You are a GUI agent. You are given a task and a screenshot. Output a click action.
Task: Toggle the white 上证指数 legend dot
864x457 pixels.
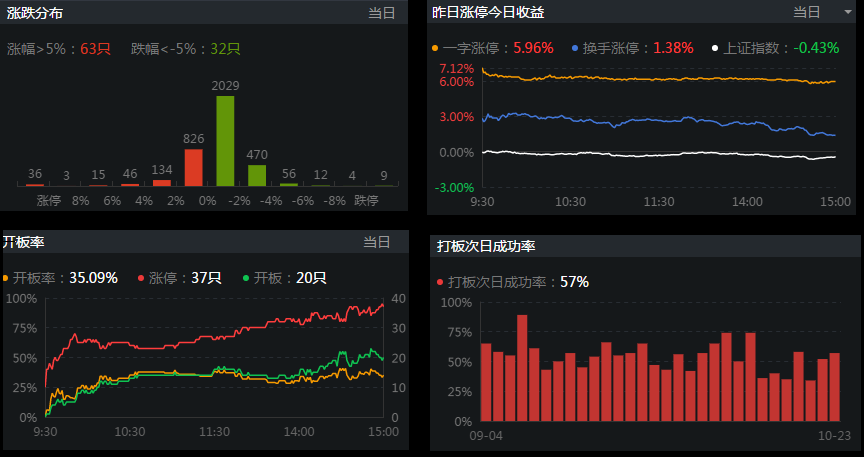[715, 48]
